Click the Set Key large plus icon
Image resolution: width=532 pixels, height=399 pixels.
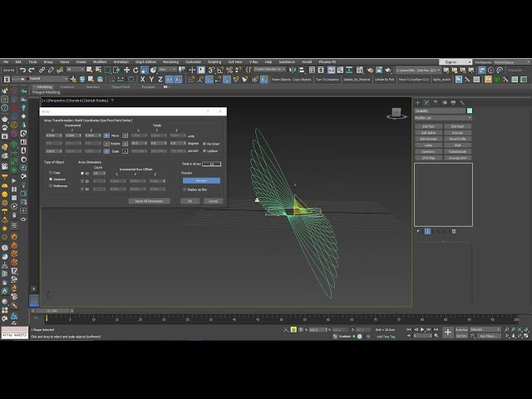pyautogui.click(x=448, y=332)
